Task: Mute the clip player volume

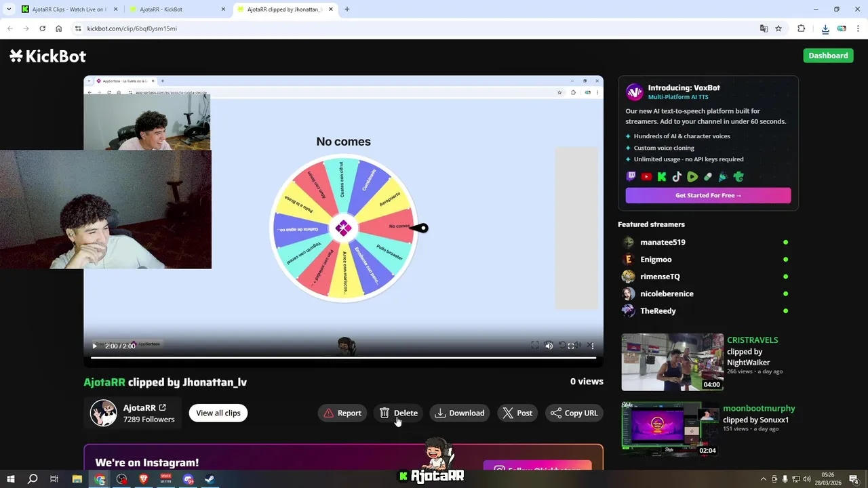Action: point(549,346)
